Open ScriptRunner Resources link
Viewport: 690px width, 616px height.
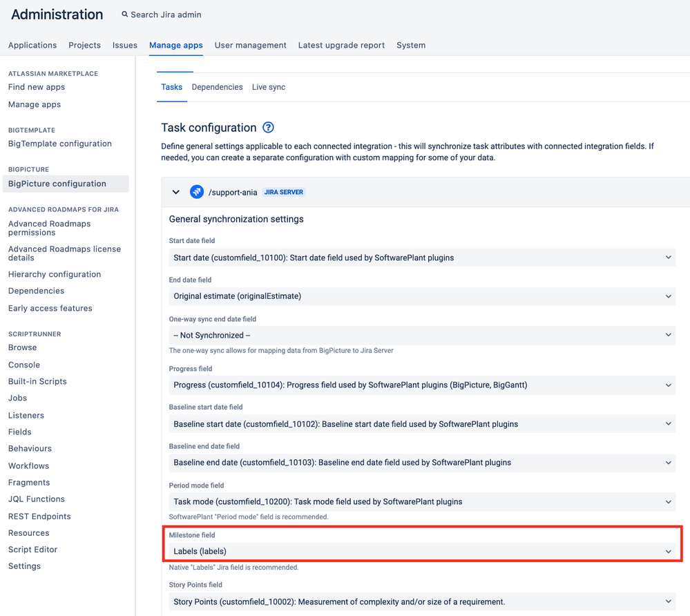click(x=28, y=533)
